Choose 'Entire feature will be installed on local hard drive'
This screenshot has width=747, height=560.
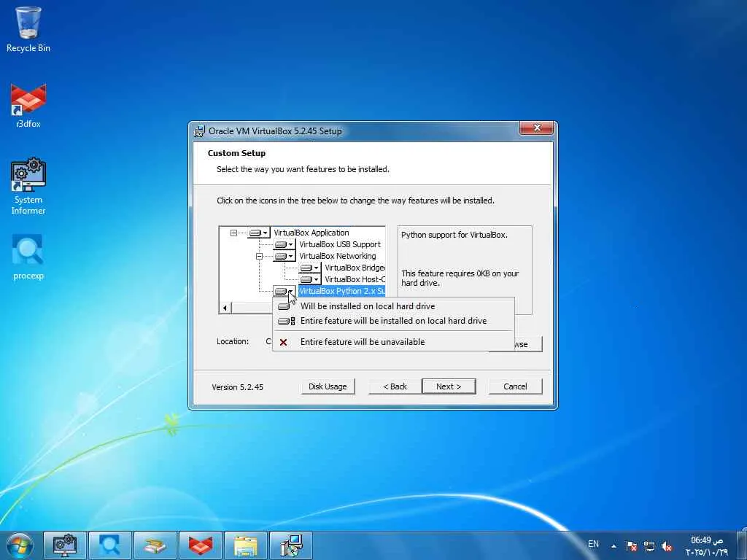click(x=393, y=321)
